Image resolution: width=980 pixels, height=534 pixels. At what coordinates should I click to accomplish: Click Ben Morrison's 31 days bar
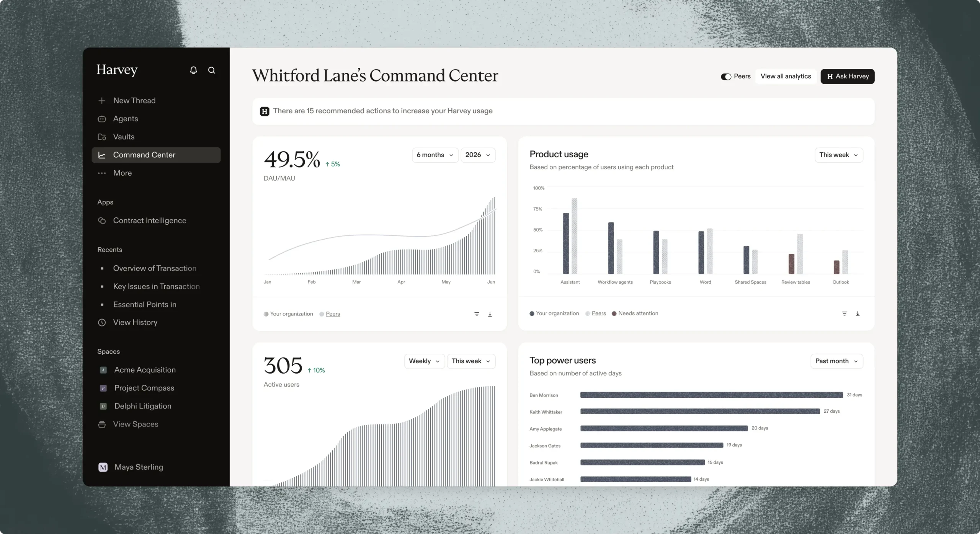click(x=712, y=395)
